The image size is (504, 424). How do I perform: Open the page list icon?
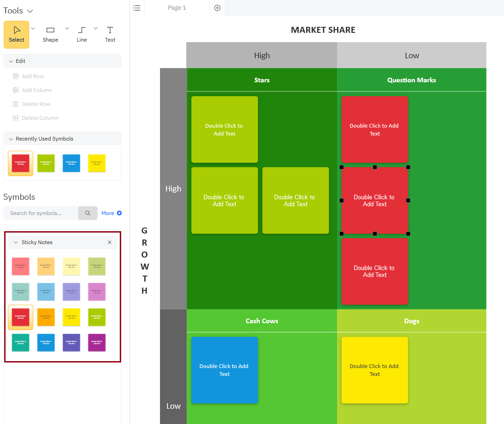137,8
